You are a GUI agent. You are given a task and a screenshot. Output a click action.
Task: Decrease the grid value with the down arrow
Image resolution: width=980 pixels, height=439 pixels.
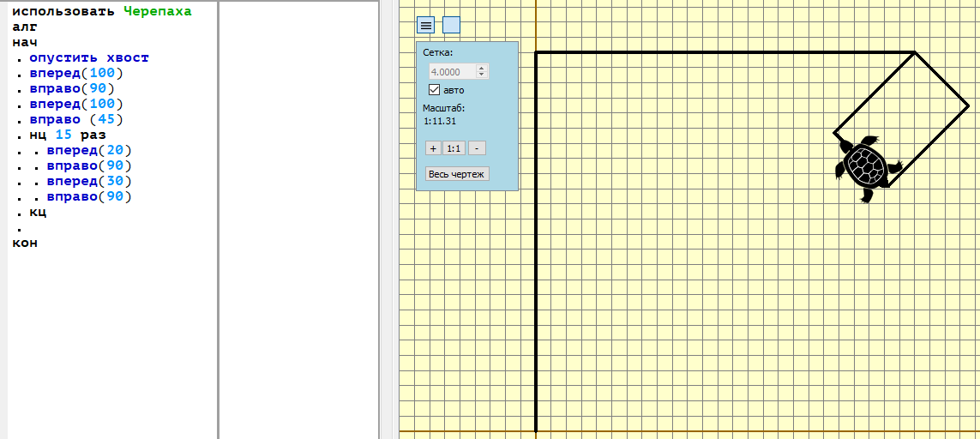click(x=481, y=75)
